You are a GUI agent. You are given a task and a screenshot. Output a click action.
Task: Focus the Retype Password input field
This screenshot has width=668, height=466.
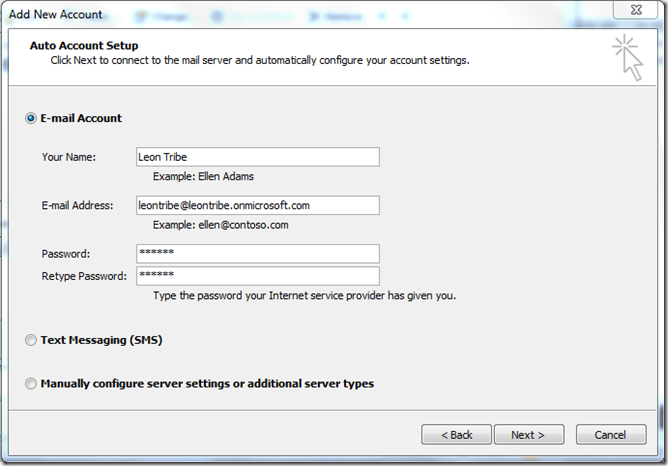(258, 276)
